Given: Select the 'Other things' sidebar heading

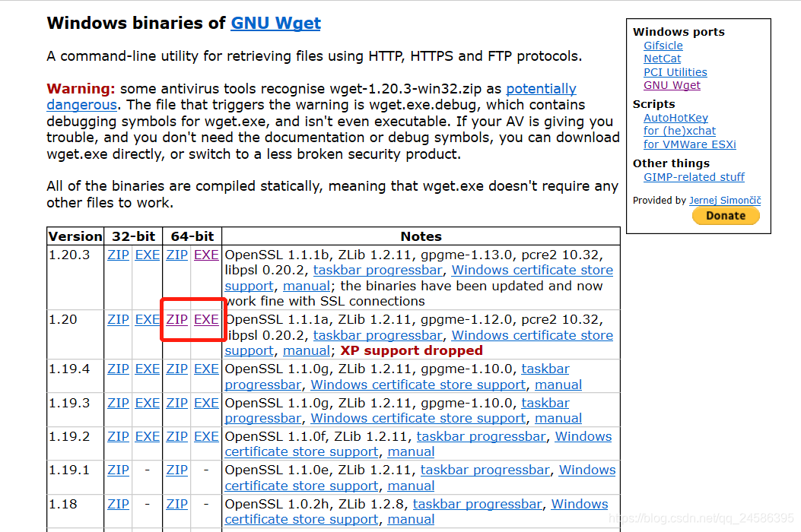Looking at the screenshot, I should click(x=671, y=163).
